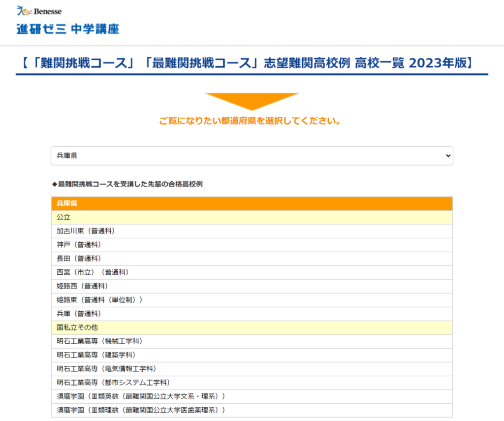
Task: Click the 西宮（市立）（普通科） row
Action: pyautogui.click(x=93, y=272)
